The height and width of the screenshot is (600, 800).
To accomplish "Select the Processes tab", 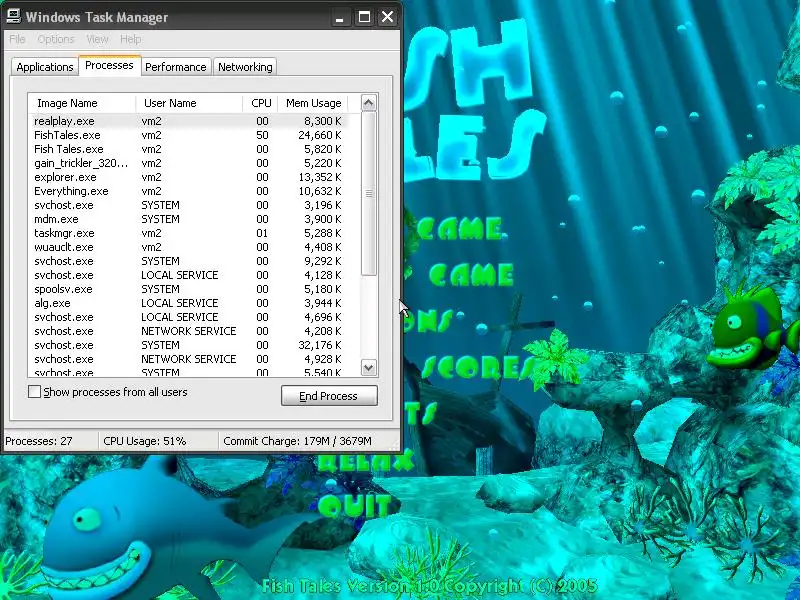I will point(109,65).
